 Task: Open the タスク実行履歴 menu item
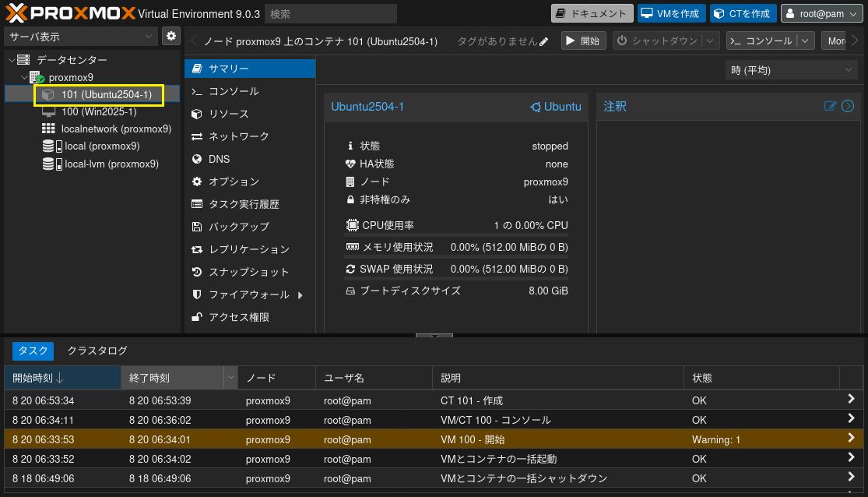pos(250,204)
